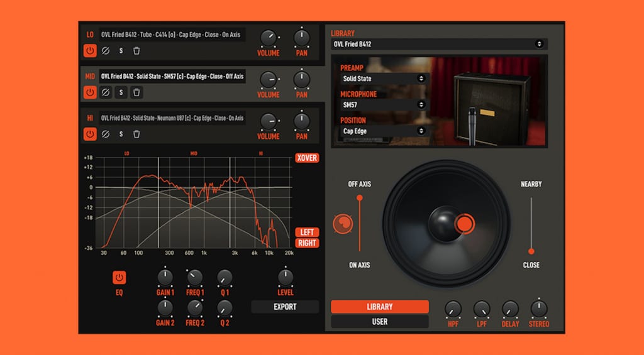Solo the HI channel

121,134
